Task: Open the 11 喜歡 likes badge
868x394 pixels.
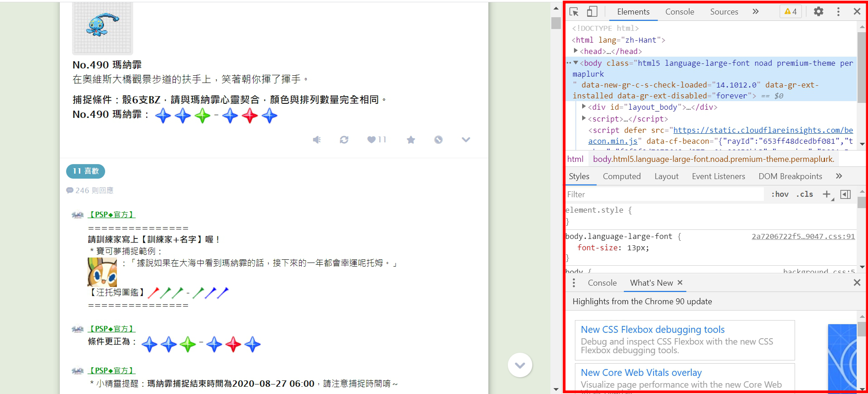Action: (x=86, y=171)
